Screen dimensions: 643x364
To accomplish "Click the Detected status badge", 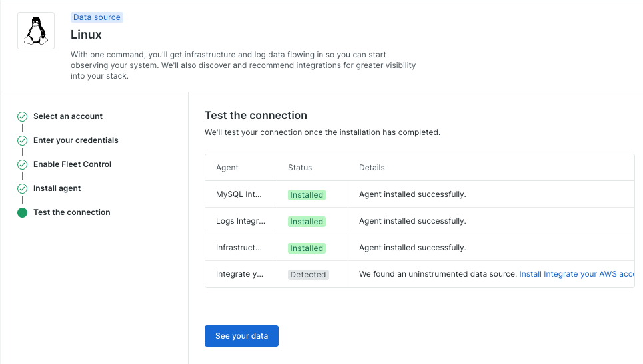I will (x=308, y=275).
